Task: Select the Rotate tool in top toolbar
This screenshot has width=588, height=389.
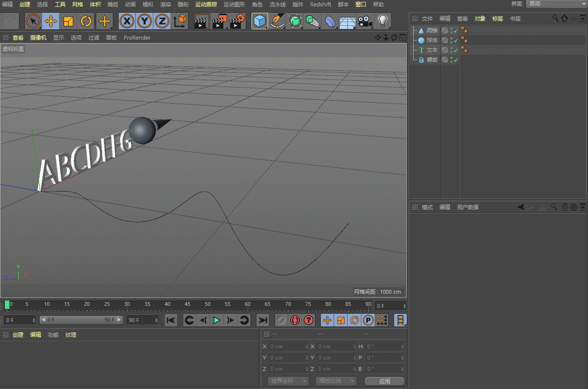Action: [x=86, y=22]
